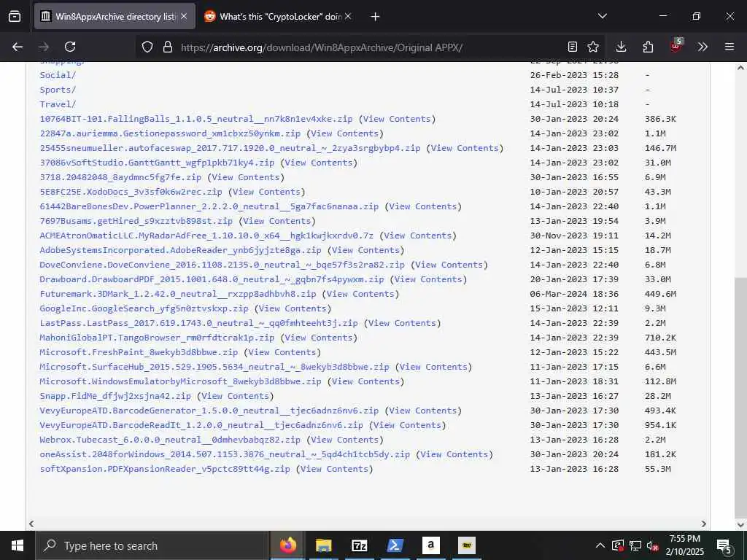Select the Win8AppxArchive directory listing tab

(115, 16)
